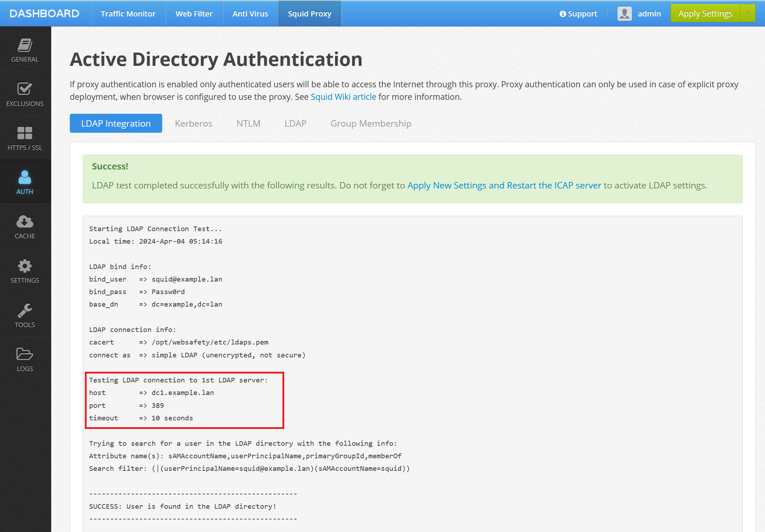
Task: Open the HTTPS / SSL grid icon
Action: pyautogui.click(x=25, y=133)
